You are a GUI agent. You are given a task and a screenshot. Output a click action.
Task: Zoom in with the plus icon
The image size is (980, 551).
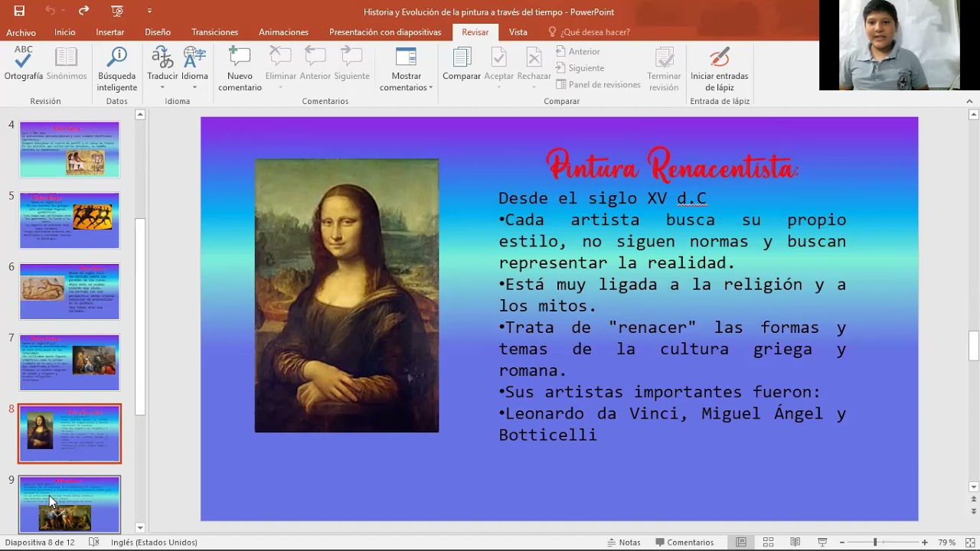pos(925,543)
